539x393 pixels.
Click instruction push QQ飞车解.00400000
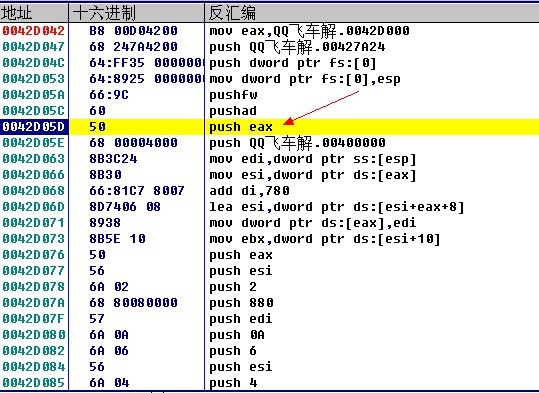click(x=297, y=143)
